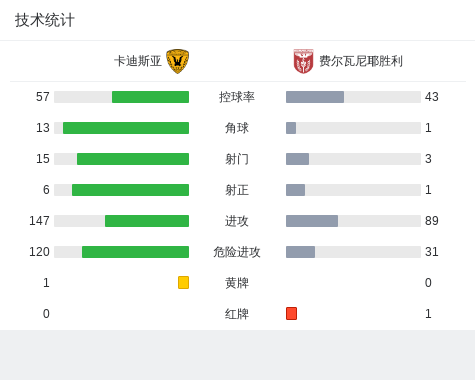This screenshot has width=475, height=380.
Task: Click the 危险进攻 stat label
Action: (x=237, y=252)
